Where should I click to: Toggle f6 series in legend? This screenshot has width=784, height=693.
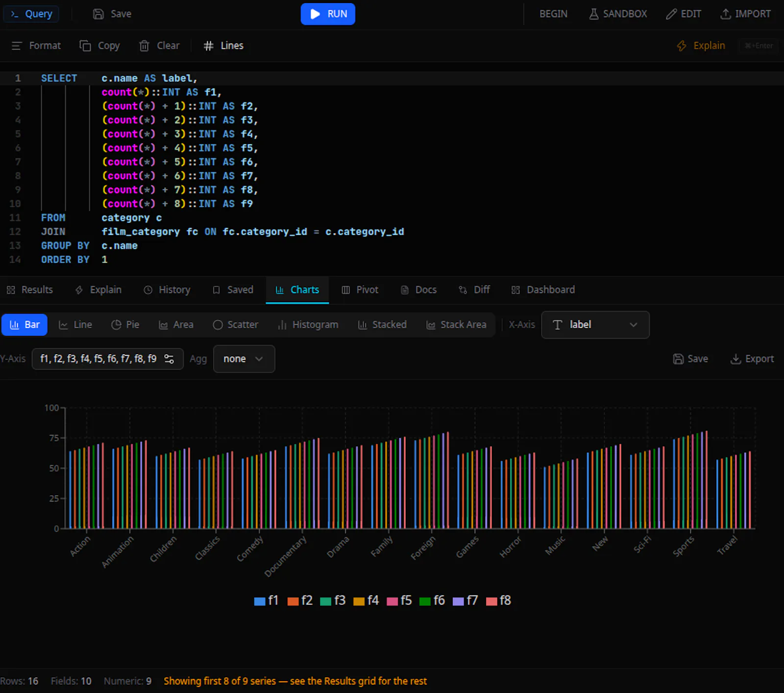[432, 601]
